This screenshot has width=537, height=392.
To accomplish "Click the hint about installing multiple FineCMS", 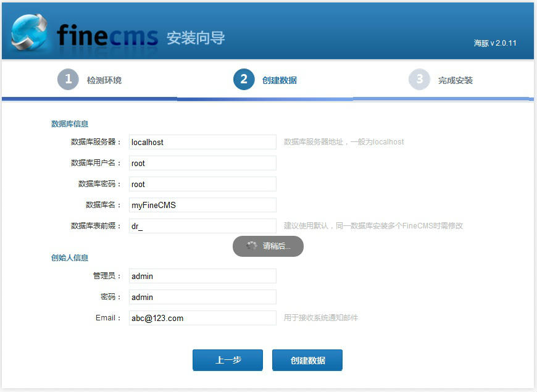I will click(x=373, y=226).
